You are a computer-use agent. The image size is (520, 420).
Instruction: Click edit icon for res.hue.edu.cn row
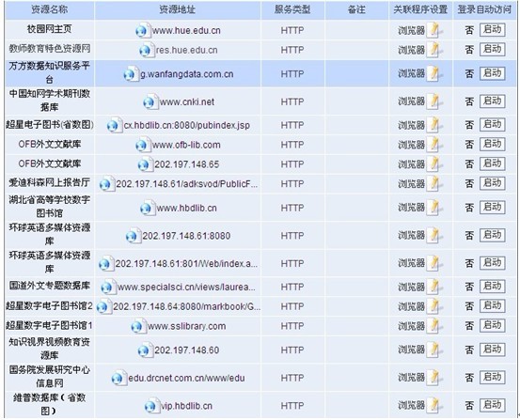point(434,50)
